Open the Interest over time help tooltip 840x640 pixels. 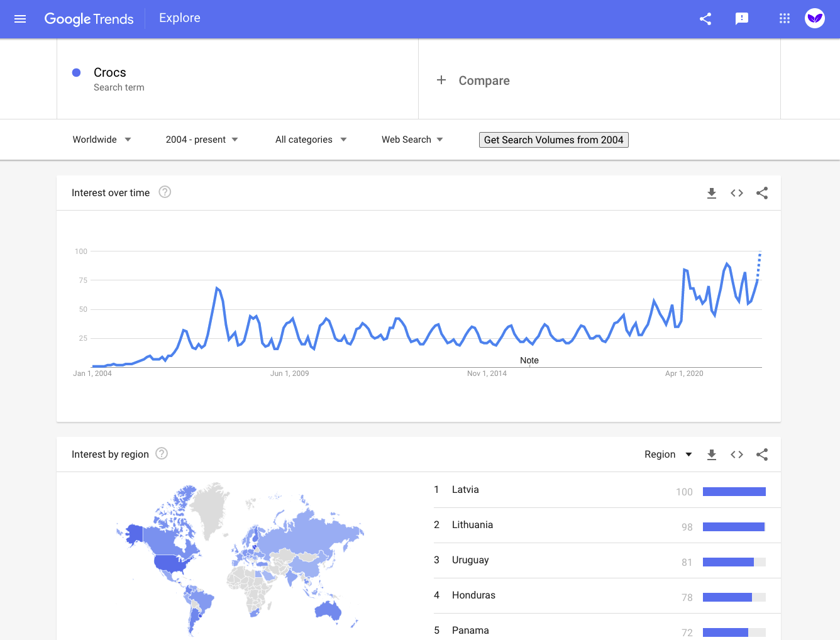click(x=164, y=192)
